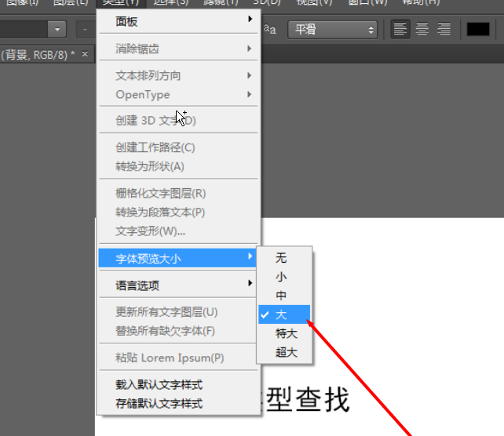Set font preview size to 中

(284, 296)
